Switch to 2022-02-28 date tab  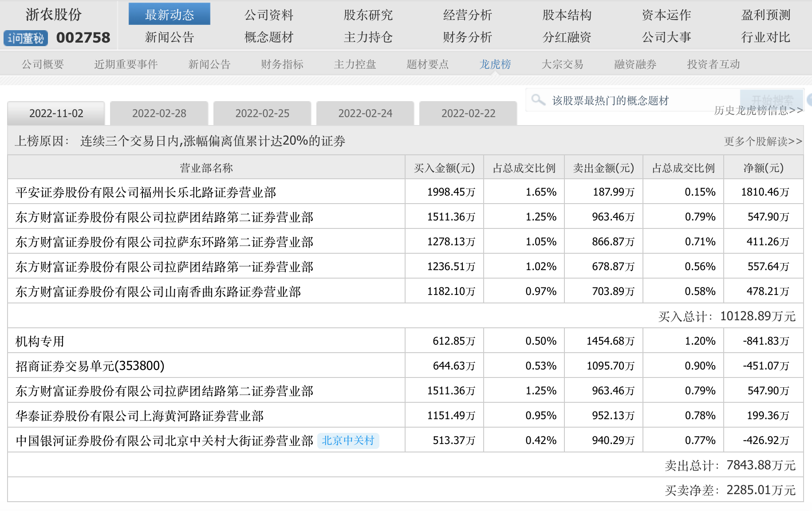(x=159, y=114)
